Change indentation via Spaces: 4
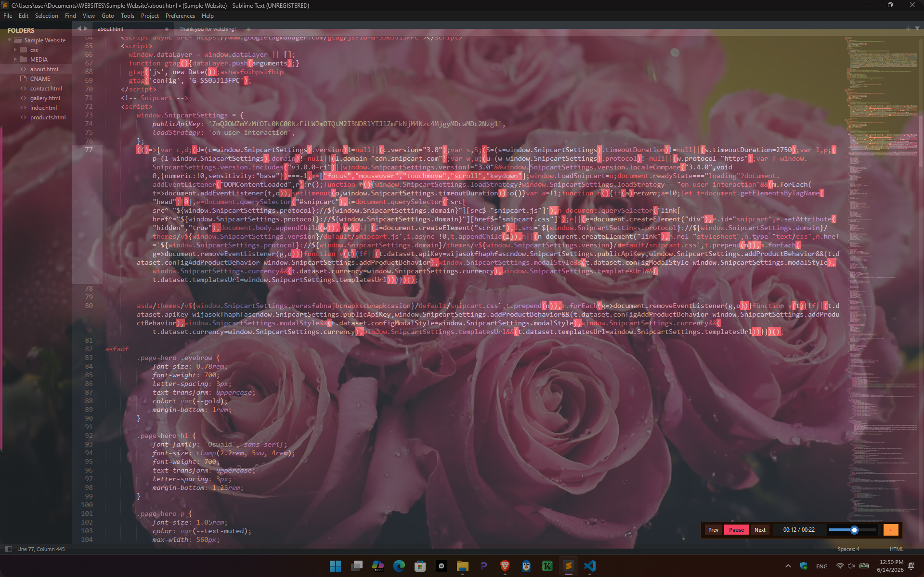 click(848, 549)
